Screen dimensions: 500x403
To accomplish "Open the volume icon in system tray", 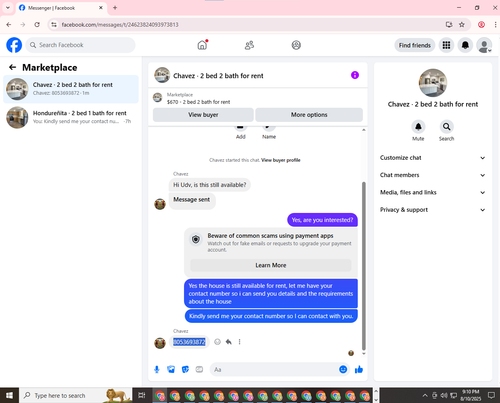I will point(444,396).
